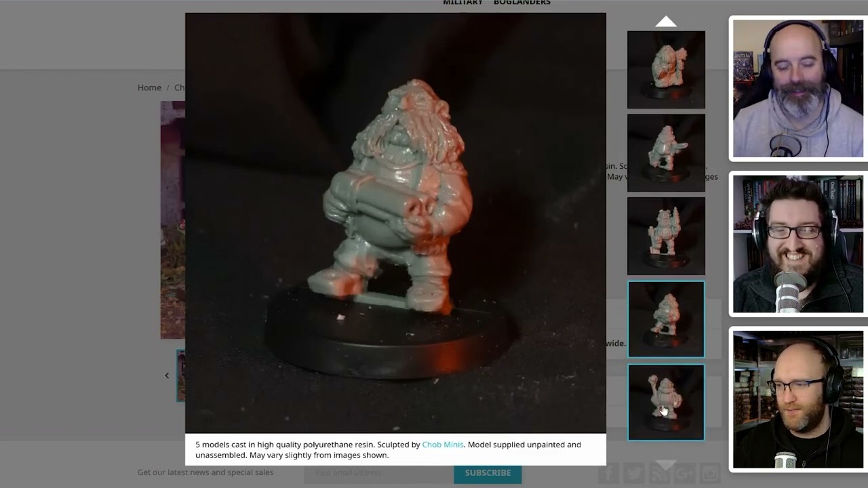
Task: Open the RSS feed footer icon
Action: tap(659, 474)
